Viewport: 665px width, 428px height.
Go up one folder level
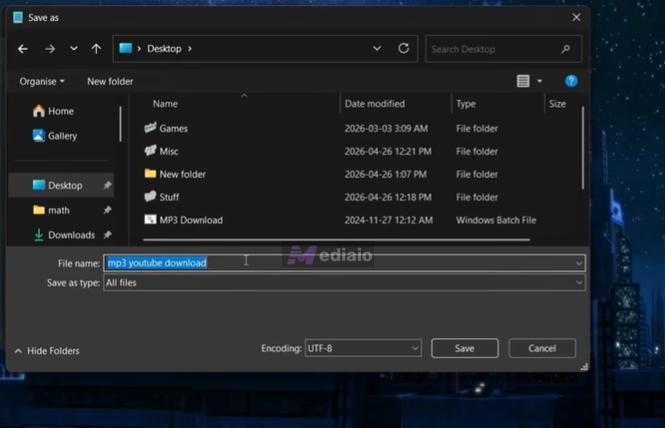[x=96, y=49]
